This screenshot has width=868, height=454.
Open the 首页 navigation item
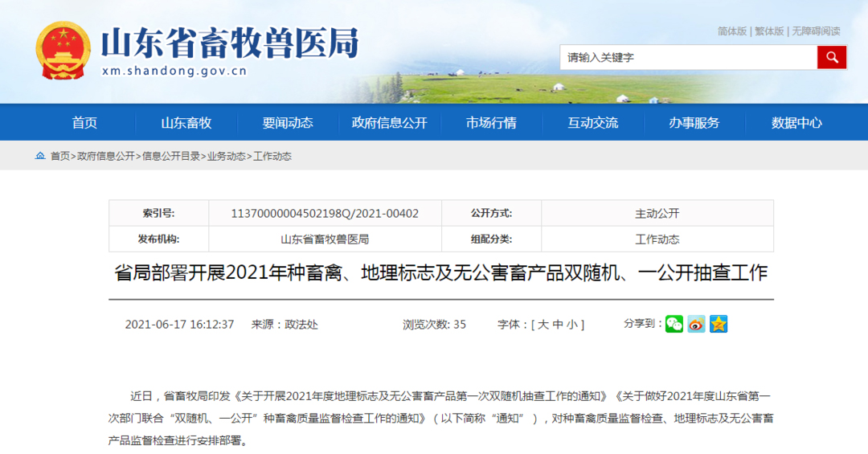click(84, 123)
